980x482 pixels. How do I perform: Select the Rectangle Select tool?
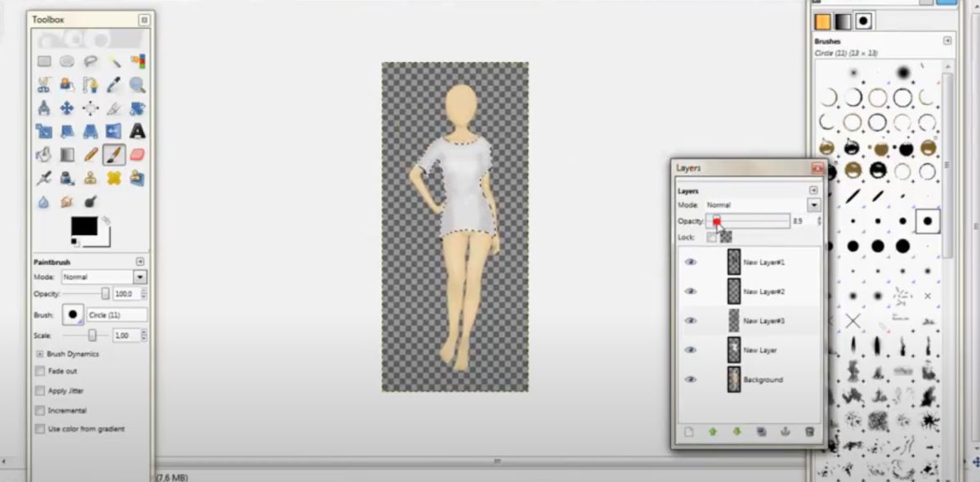44,60
